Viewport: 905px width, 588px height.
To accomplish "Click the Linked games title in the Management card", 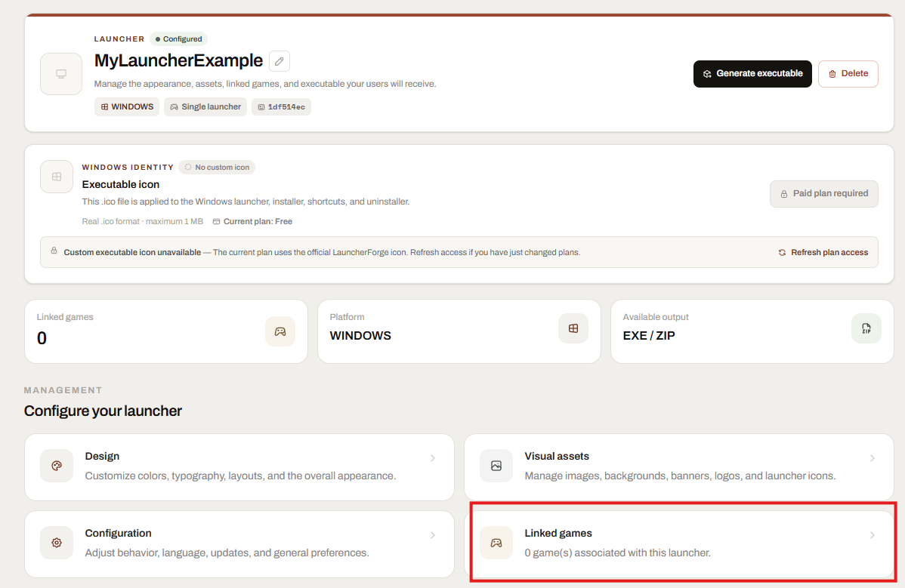I will [558, 533].
